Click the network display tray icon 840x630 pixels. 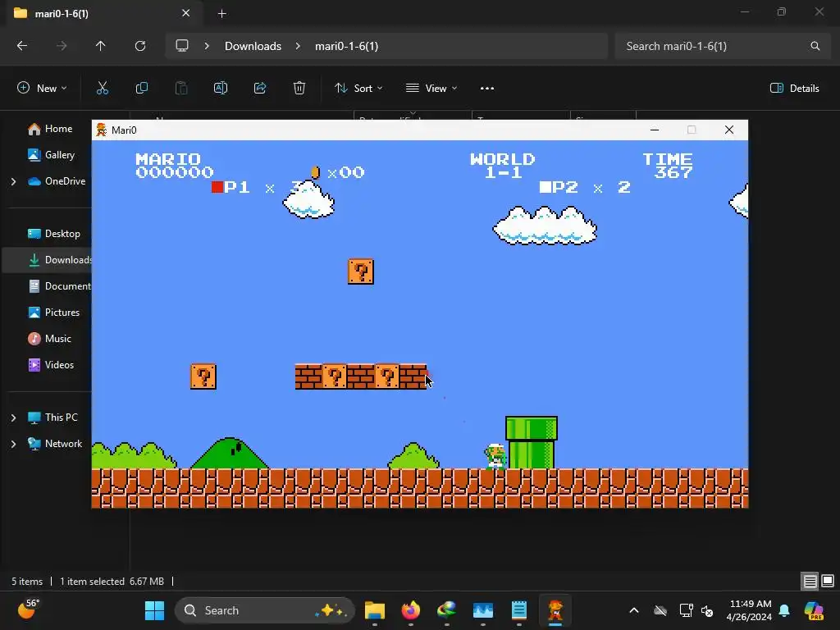tap(687, 610)
